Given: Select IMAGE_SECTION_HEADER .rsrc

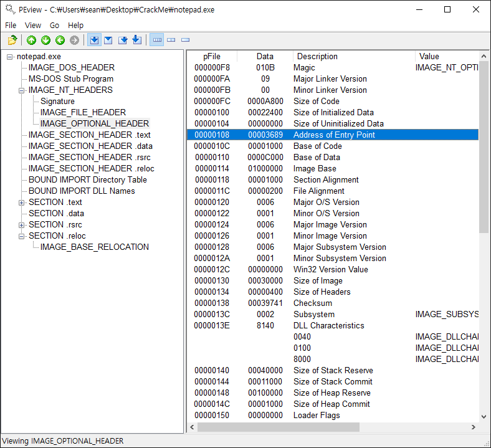Looking at the screenshot, I should 90,158.
